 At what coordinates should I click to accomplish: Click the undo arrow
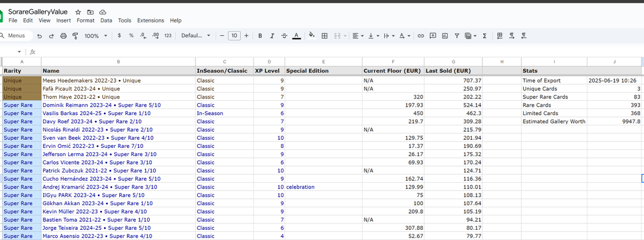click(40, 36)
